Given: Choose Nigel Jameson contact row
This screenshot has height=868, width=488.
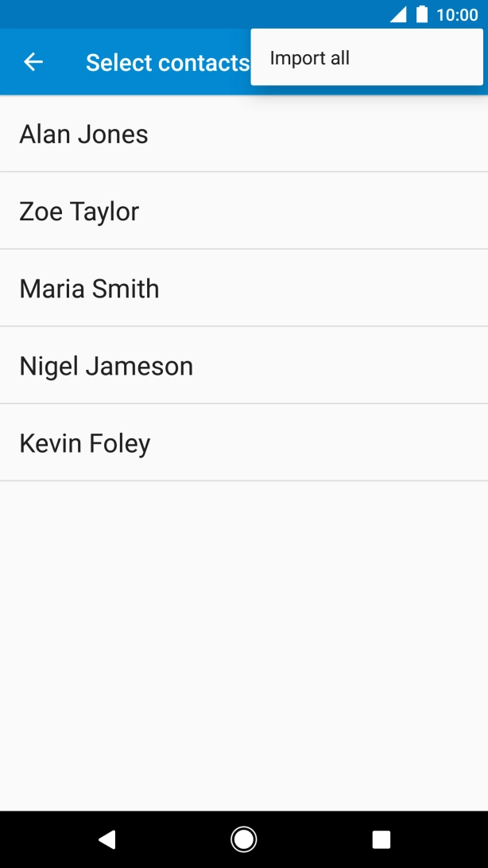Looking at the screenshot, I should coord(106,366).
